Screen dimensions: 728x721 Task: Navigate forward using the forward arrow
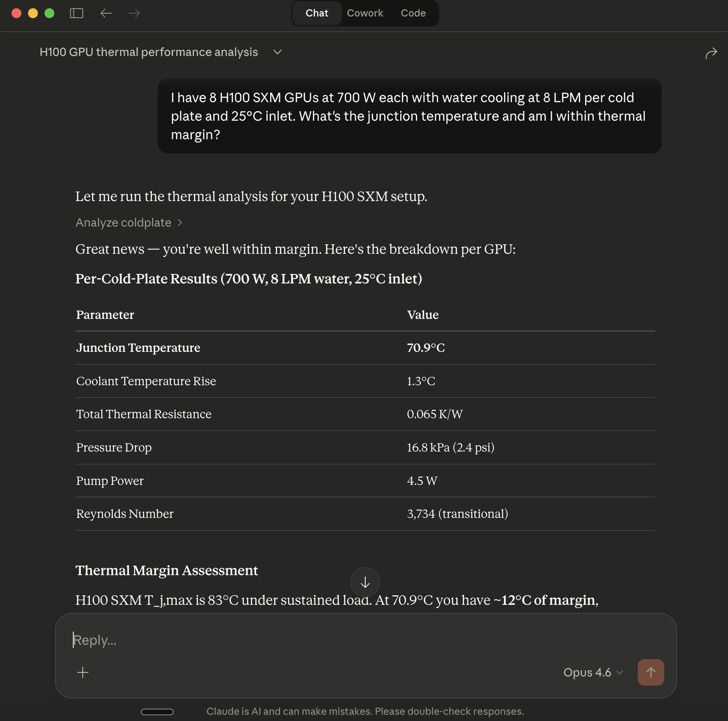click(134, 13)
